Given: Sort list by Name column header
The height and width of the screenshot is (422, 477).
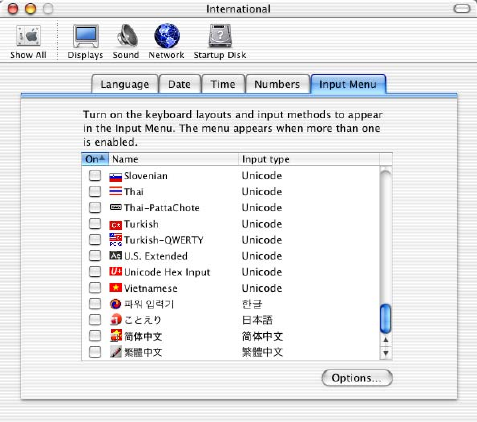Looking at the screenshot, I should pos(174,159).
